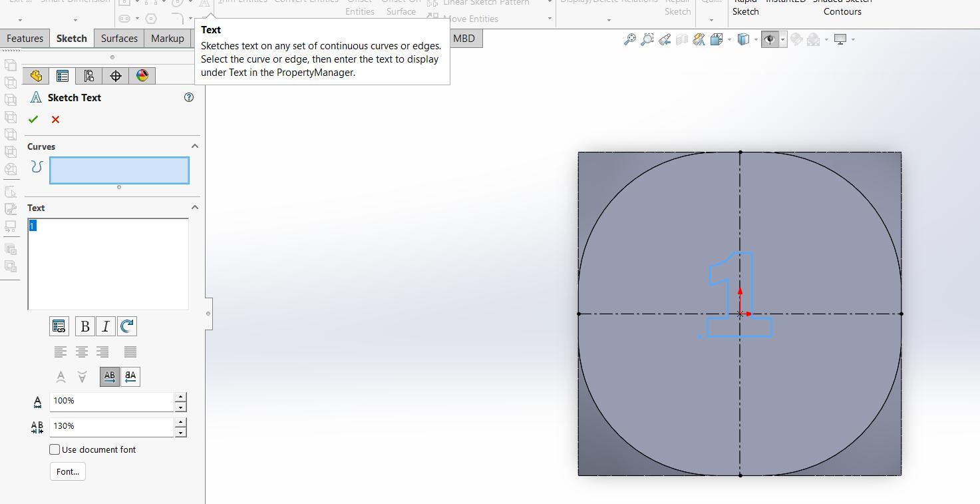Open View Settings dropdown arrow
The image size is (980, 504).
pyautogui.click(x=853, y=40)
